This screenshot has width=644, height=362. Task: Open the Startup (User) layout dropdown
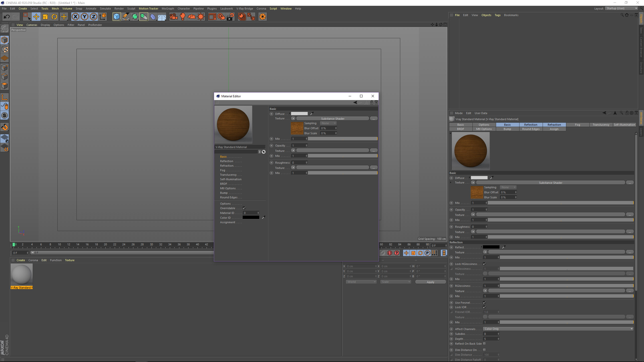click(x=622, y=8)
